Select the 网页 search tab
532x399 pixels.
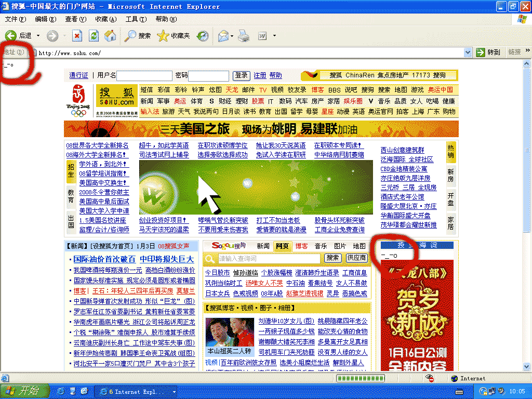click(x=282, y=246)
